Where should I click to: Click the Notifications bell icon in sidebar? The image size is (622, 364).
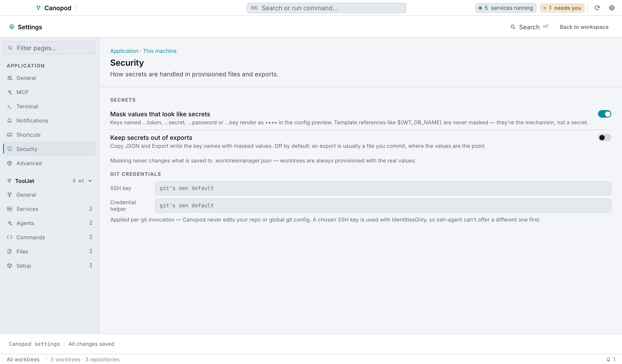[10, 121]
